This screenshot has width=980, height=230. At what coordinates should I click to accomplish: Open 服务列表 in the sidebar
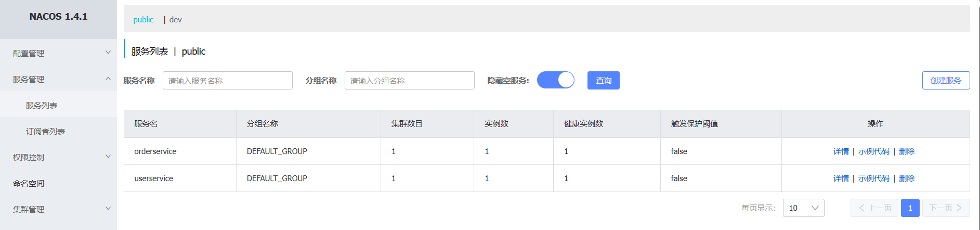point(42,105)
